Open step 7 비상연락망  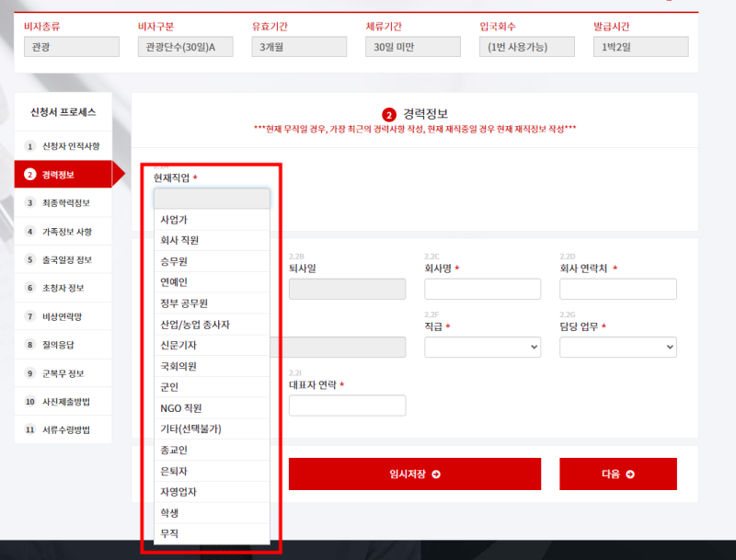[63, 316]
